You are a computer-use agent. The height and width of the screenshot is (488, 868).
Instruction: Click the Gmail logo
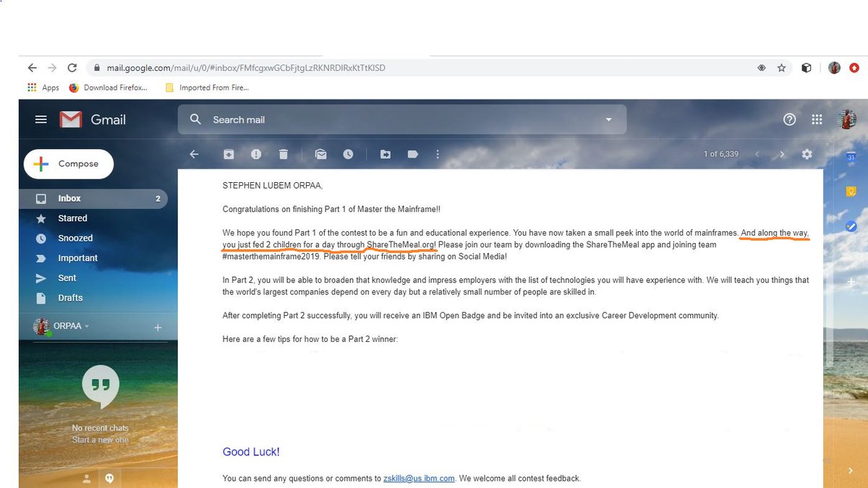pyautogui.click(x=93, y=119)
